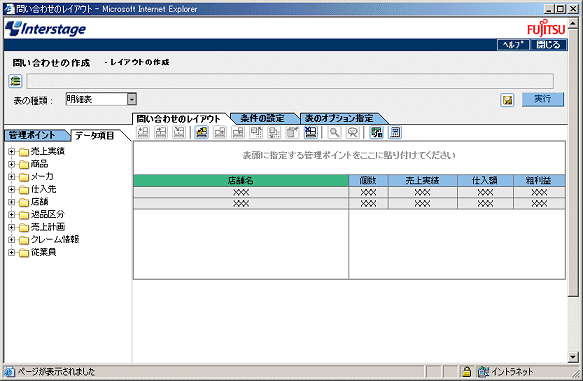Click the 'ページが表示されました' status text
The width and height of the screenshot is (583, 381).
(56, 371)
